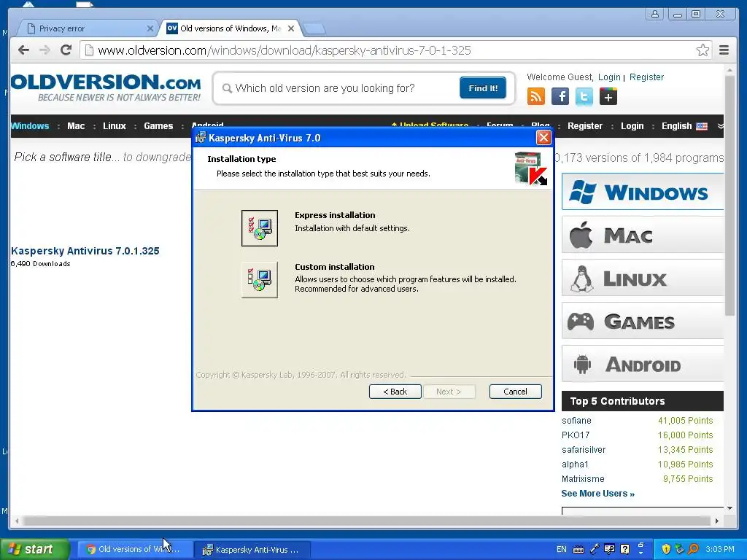
Task: Click the Windows category banner
Action: click(x=643, y=192)
